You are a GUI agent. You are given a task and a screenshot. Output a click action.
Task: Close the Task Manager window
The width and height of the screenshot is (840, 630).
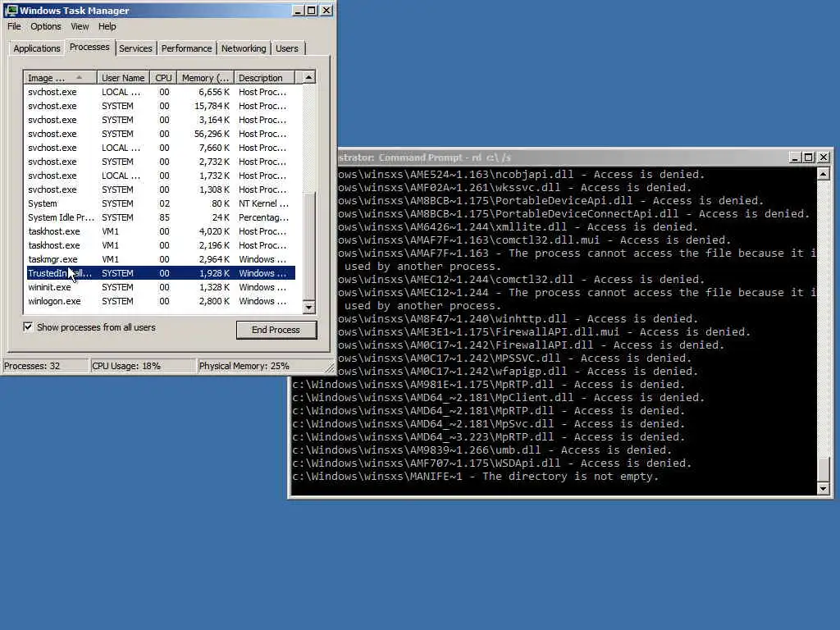point(326,10)
